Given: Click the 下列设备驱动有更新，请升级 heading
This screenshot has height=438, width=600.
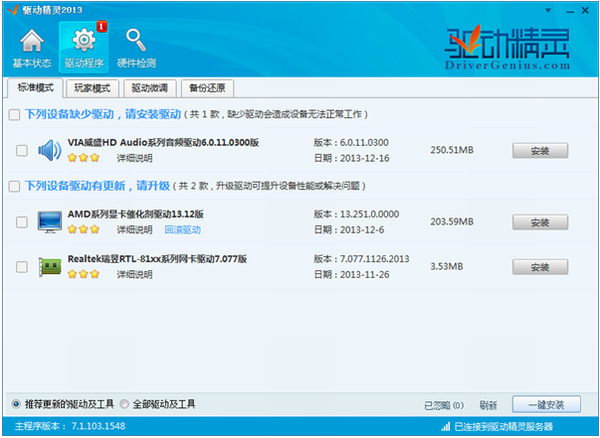Looking at the screenshot, I should pyautogui.click(x=97, y=186).
